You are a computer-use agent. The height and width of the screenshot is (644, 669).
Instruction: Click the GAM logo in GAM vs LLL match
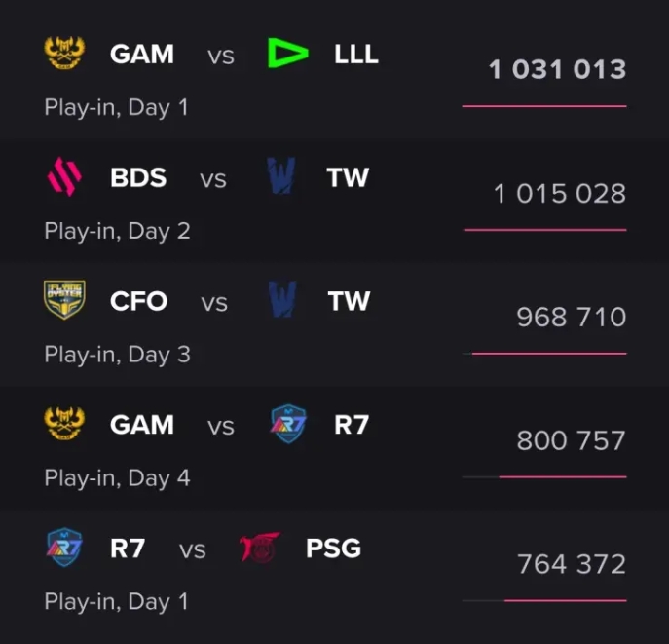pyautogui.click(x=64, y=54)
